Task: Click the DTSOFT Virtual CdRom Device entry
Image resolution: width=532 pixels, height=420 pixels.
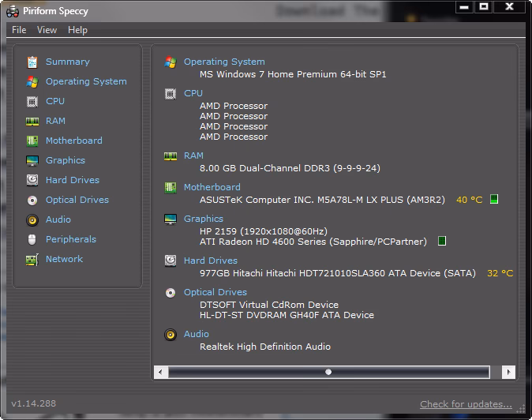Action: [x=269, y=305]
